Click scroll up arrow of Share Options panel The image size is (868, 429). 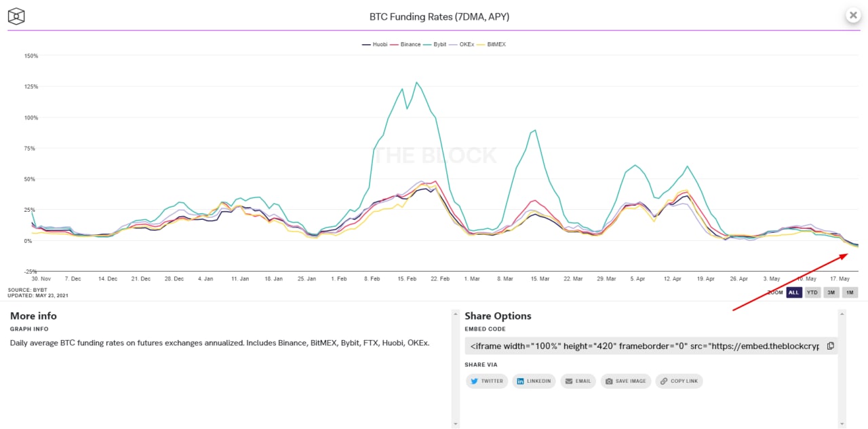(x=842, y=314)
